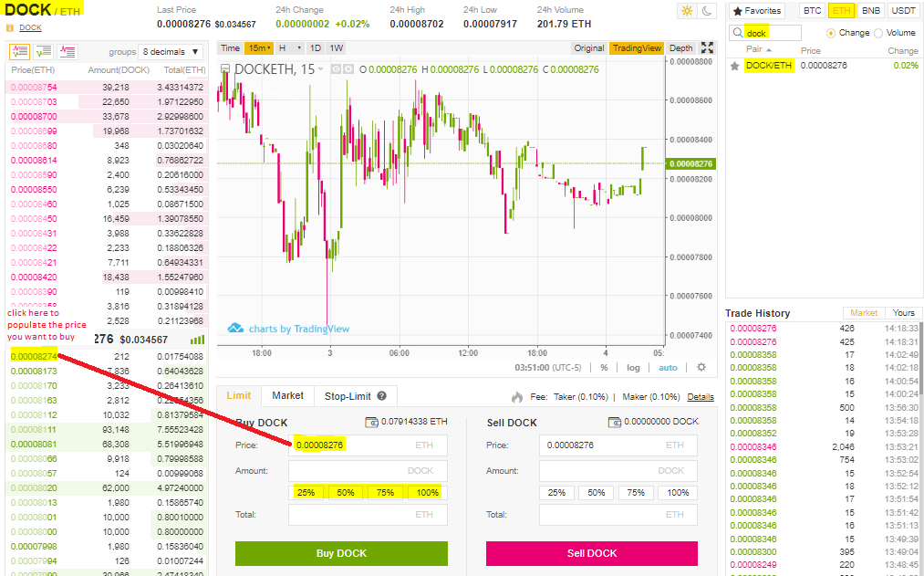Select the Volume radio button
The height and width of the screenshot is (576, 924).
pyautogui.click(x=878, y=33)
